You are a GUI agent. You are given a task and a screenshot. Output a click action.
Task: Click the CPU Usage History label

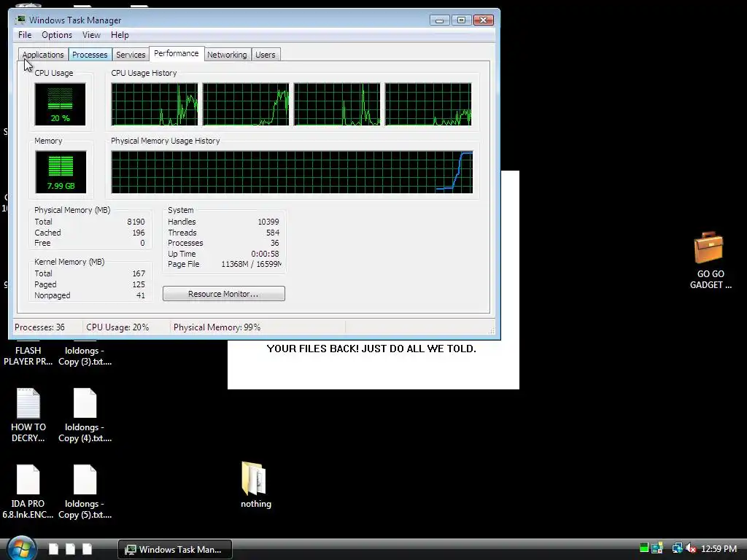tap(144, 73)
